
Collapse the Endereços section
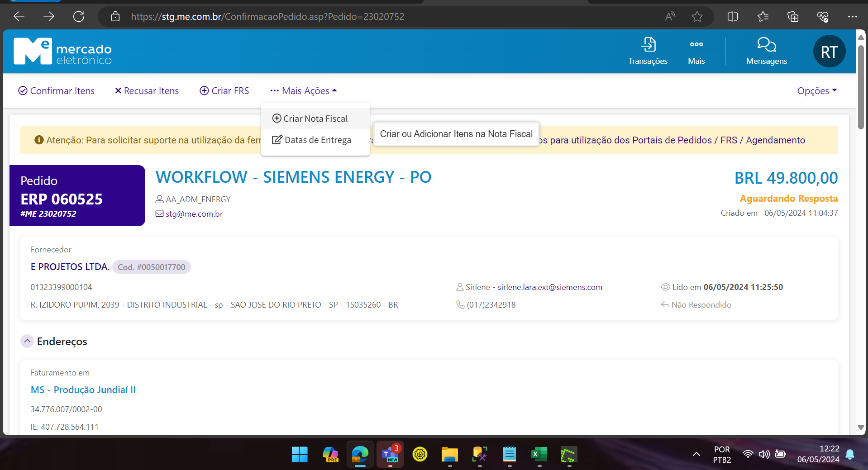click(27, 341)
